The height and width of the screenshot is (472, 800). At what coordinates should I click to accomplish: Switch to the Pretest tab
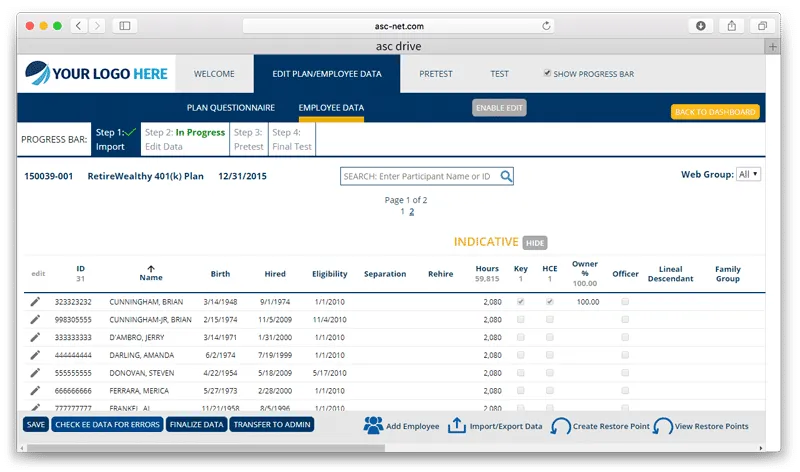click(435, 74)
